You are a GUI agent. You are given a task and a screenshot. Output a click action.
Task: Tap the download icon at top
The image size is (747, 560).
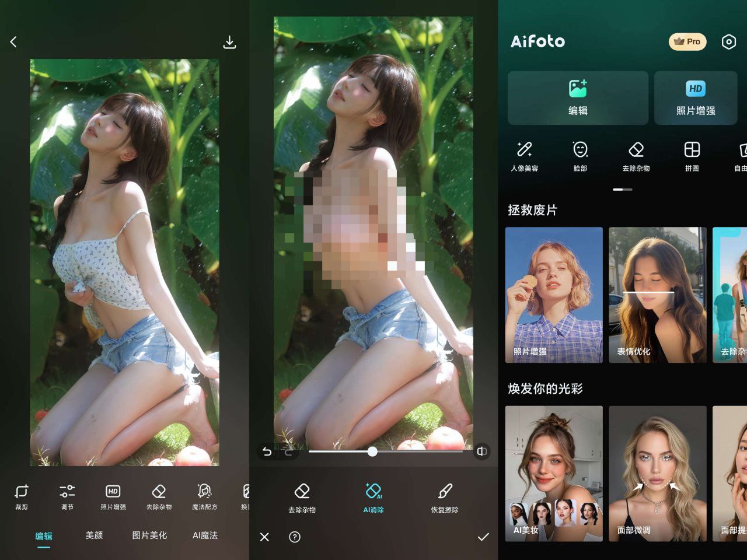point(229,42)
